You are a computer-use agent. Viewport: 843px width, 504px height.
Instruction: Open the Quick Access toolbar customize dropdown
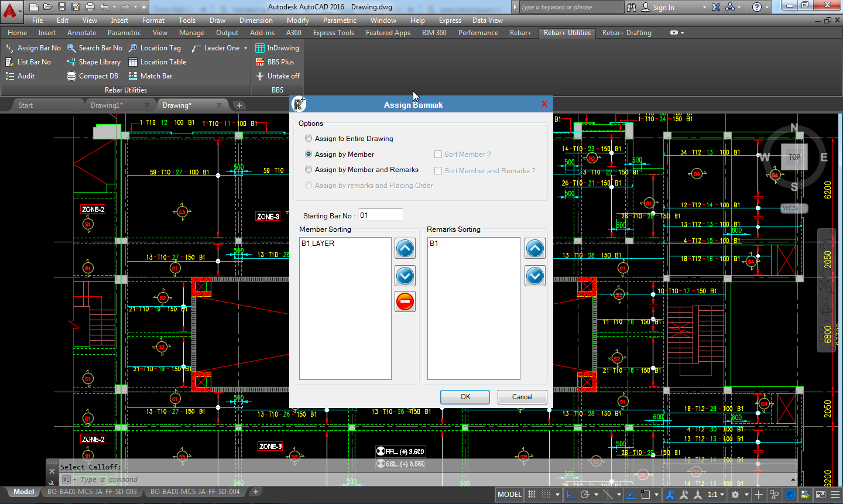coord(144,7)
